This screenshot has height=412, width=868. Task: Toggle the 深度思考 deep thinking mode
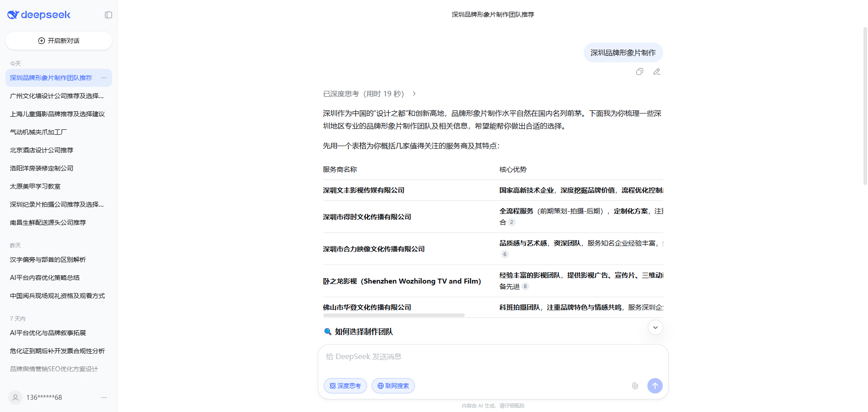(x=345, y=386)
